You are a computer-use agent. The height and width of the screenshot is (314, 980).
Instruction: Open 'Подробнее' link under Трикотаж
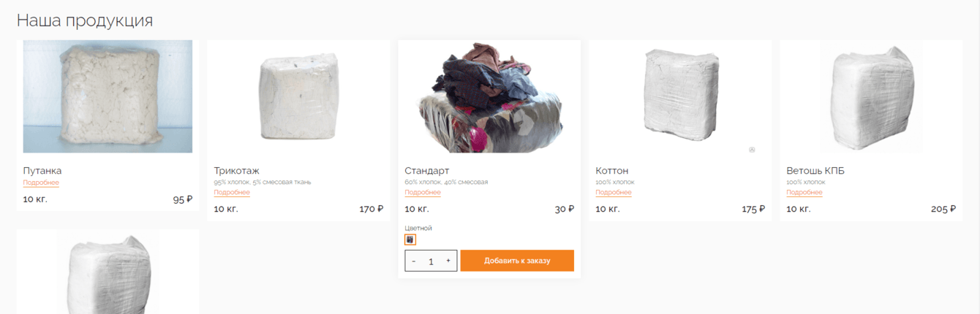tap(232, 192)
